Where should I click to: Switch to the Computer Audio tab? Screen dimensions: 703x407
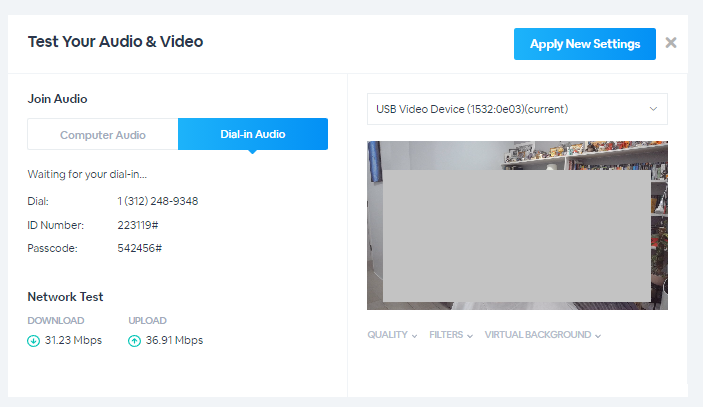(x=103, y=134)
